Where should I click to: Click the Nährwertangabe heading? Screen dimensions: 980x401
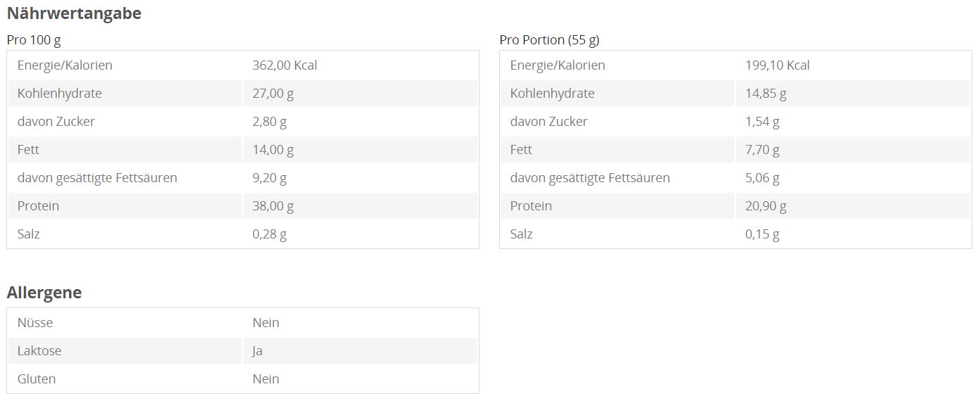(74, 13)
